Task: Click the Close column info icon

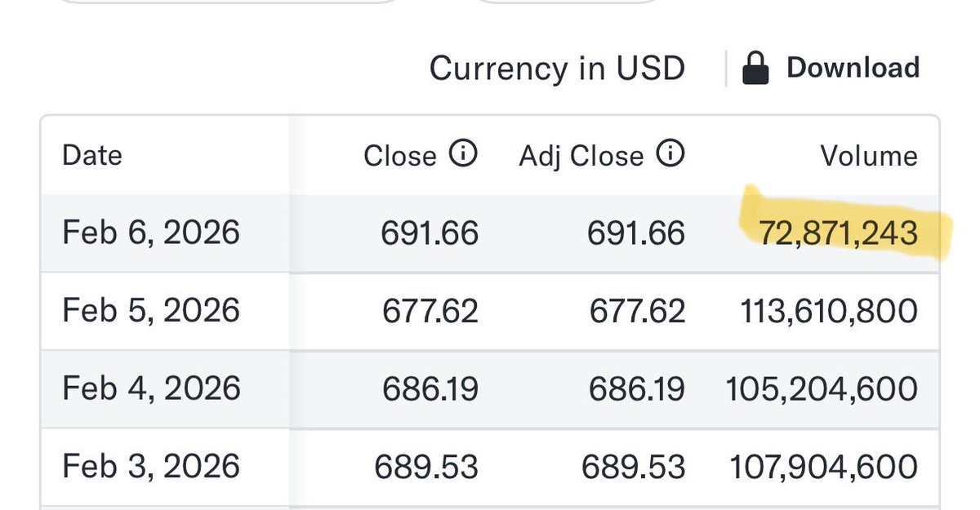Action: [463, 154]
